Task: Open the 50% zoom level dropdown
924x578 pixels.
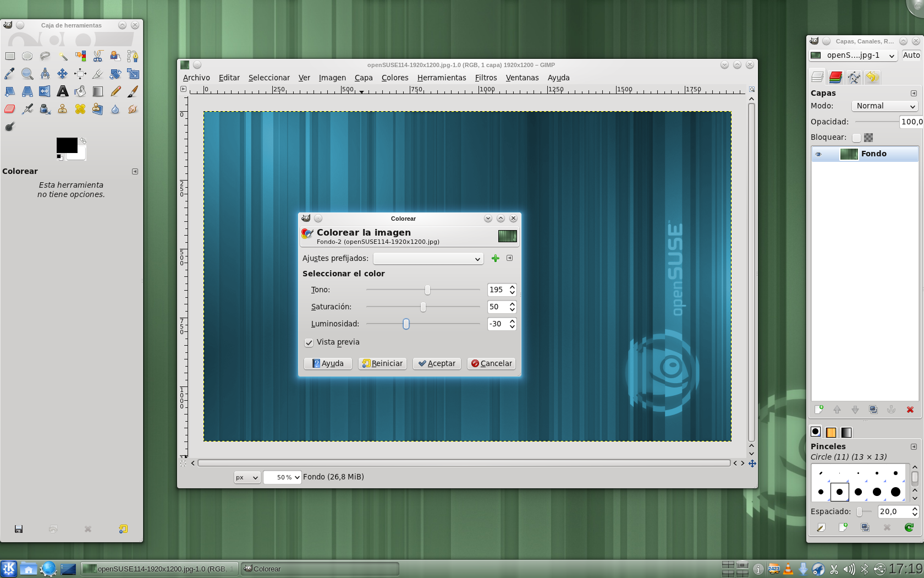Action: click(282, 477)
